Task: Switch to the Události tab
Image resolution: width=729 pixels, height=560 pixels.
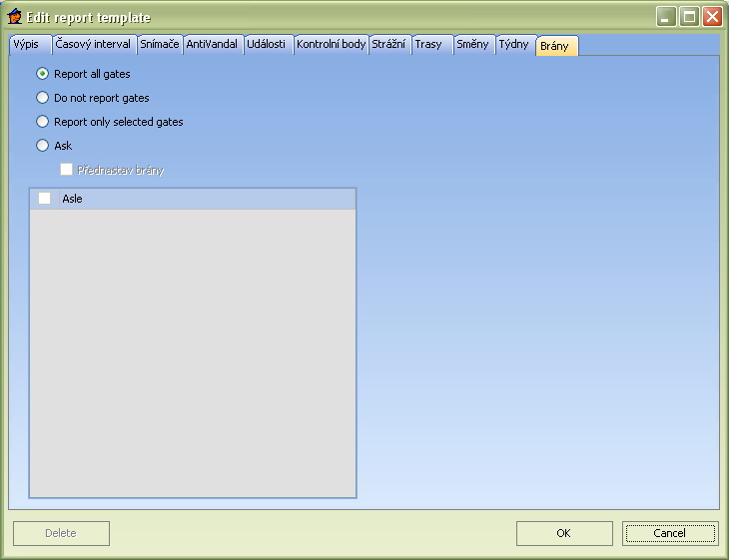Action: pyautogui.click(x=269, y=45)
